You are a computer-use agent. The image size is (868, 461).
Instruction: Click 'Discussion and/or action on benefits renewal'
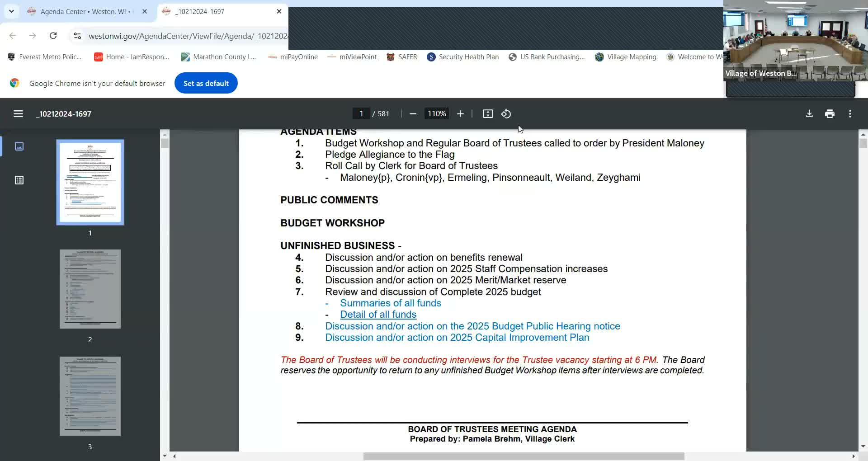point(424,258)
